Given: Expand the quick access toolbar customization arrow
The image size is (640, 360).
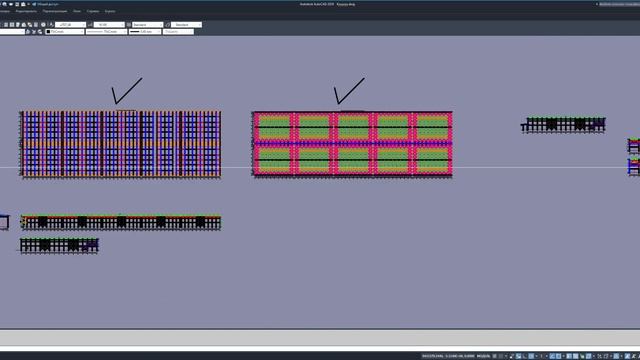Looking at the screenshot, I should tap(29, 4).
